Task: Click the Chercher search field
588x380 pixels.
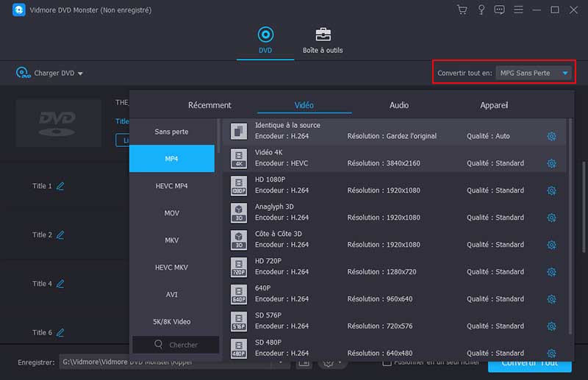Action: click(176, 345)
